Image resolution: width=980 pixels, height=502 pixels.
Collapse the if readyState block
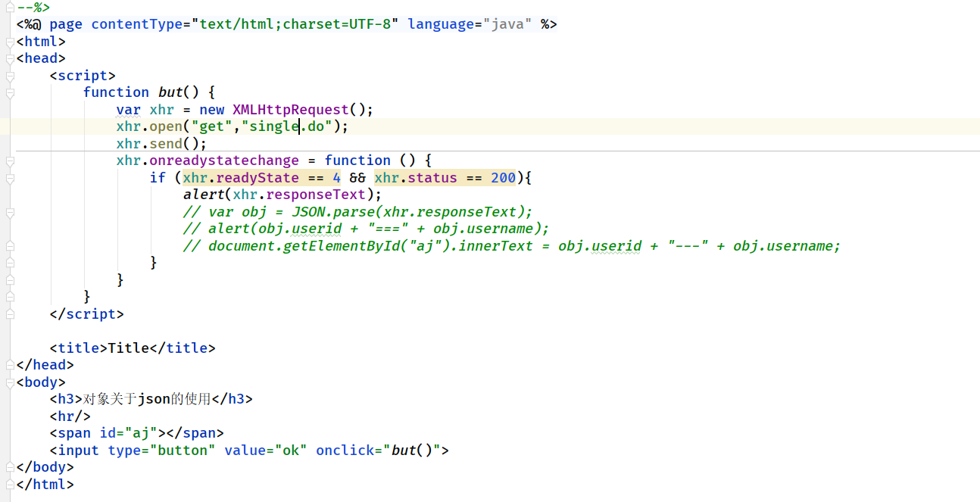9,179
